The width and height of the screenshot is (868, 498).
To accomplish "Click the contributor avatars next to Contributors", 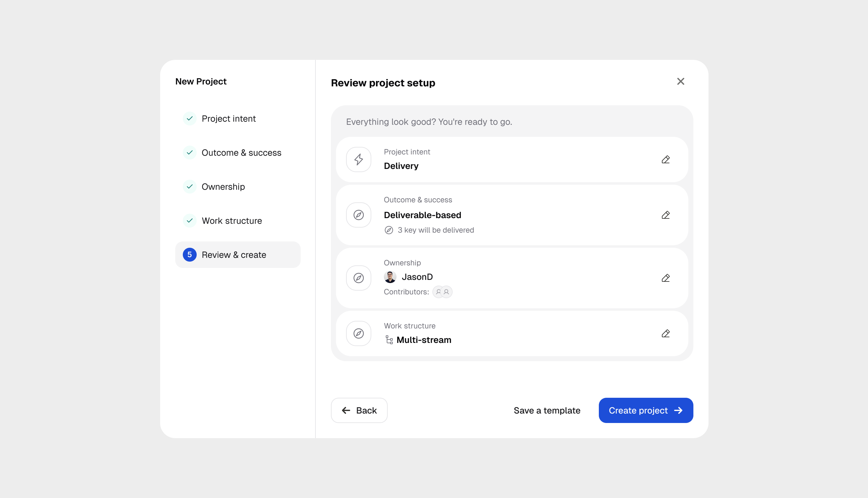I will [442, 292].
